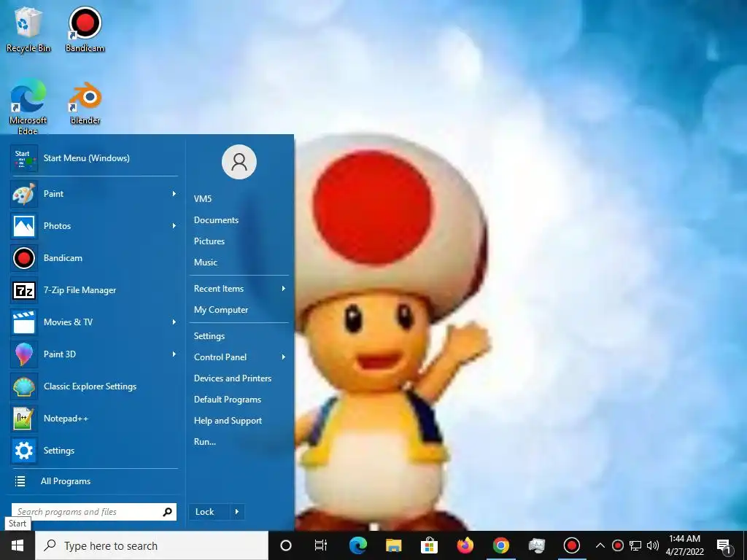This screenshot has height=560, width=747.
Task: Open the notification center icon
Action: pos(724,546)
